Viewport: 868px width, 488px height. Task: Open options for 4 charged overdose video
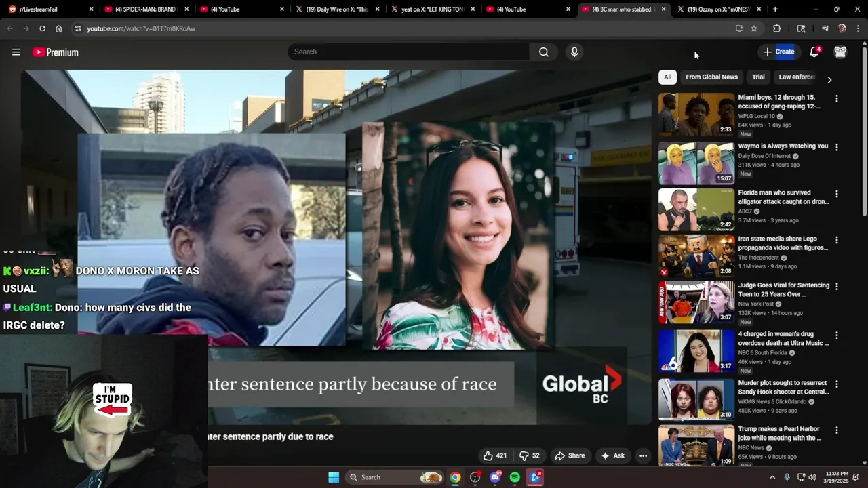[836, 335]
